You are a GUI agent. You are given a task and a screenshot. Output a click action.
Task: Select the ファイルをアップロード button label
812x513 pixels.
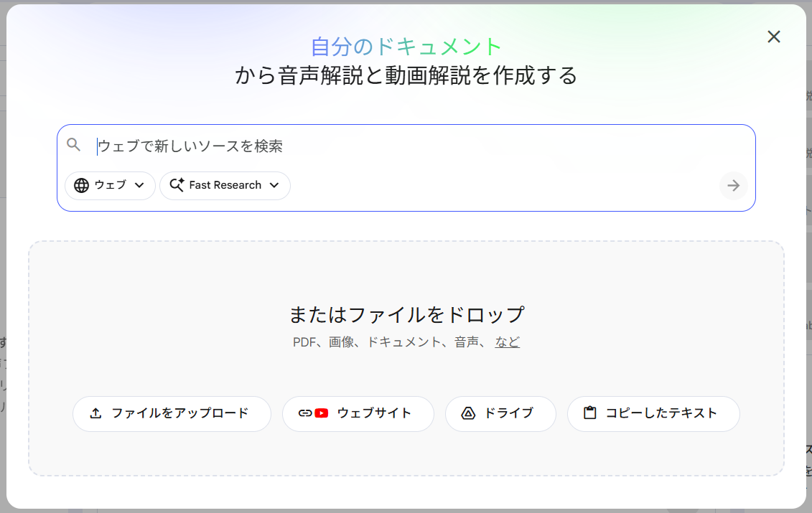coord(179,413)
